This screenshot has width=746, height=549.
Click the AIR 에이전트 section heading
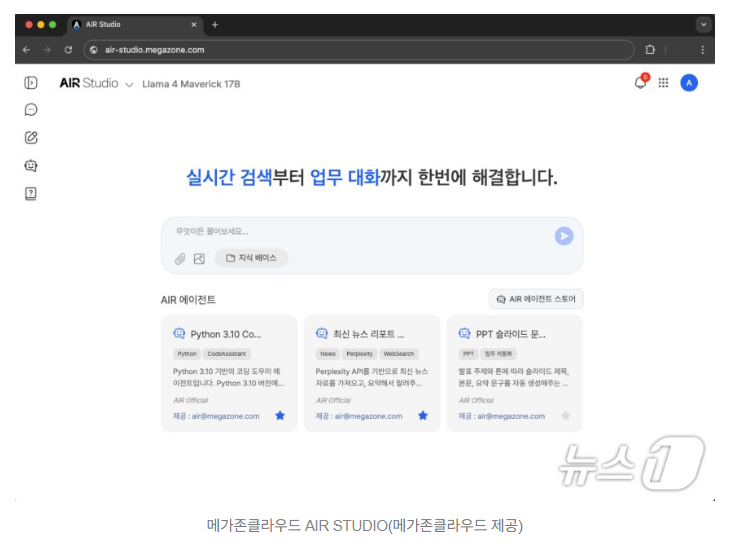188,300
